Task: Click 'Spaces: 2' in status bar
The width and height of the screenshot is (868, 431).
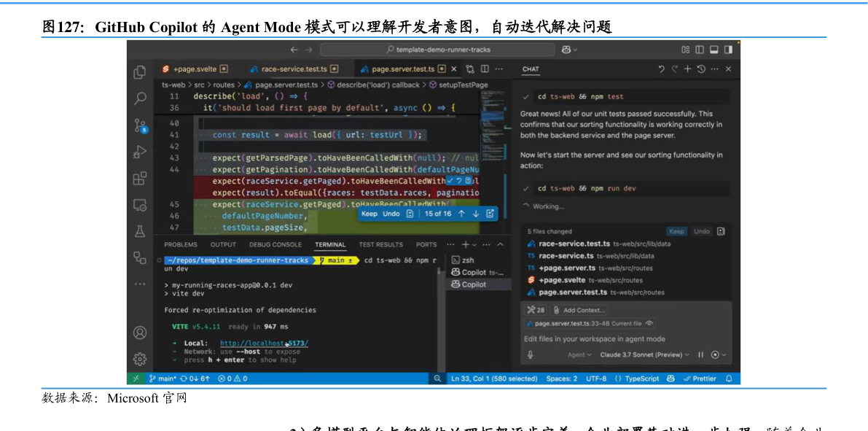Action: point(561,379)
